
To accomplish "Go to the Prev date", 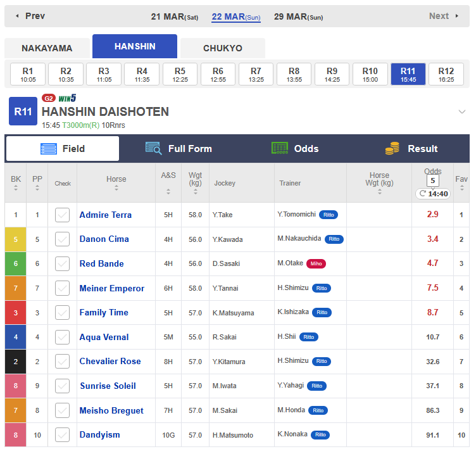I will 30,16.
